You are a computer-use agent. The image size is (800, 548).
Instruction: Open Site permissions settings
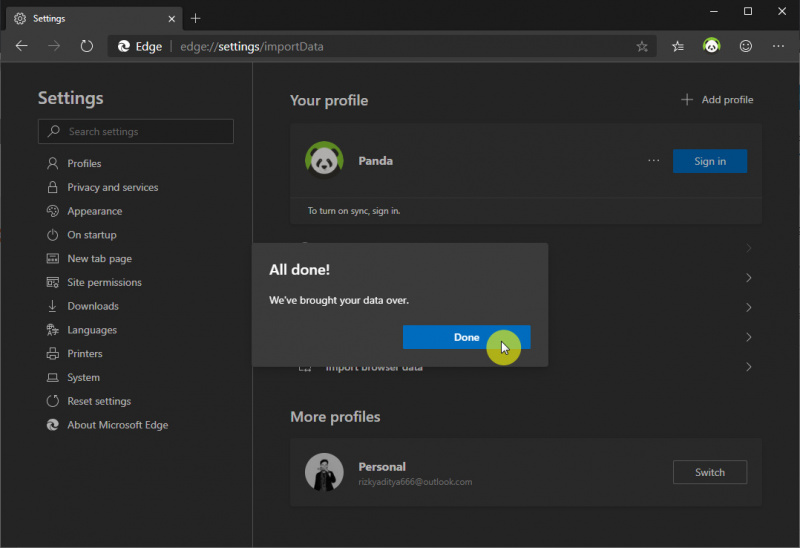tap(104, 282)
